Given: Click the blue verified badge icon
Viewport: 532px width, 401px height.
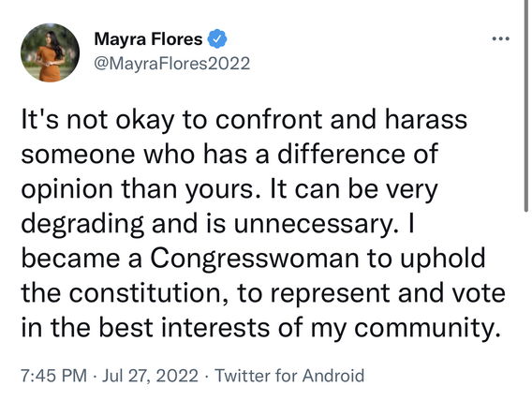Looking at the screenshot, I should click(216, 38).
